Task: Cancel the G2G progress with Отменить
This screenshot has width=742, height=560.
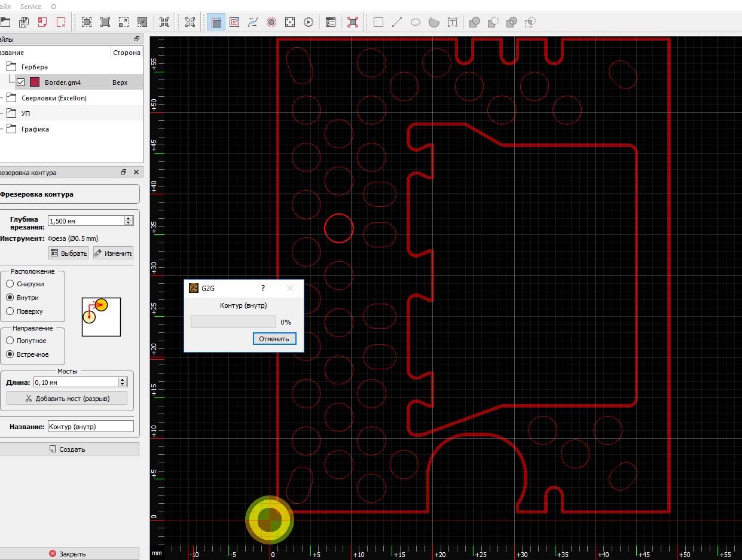Action: (274, 339)
